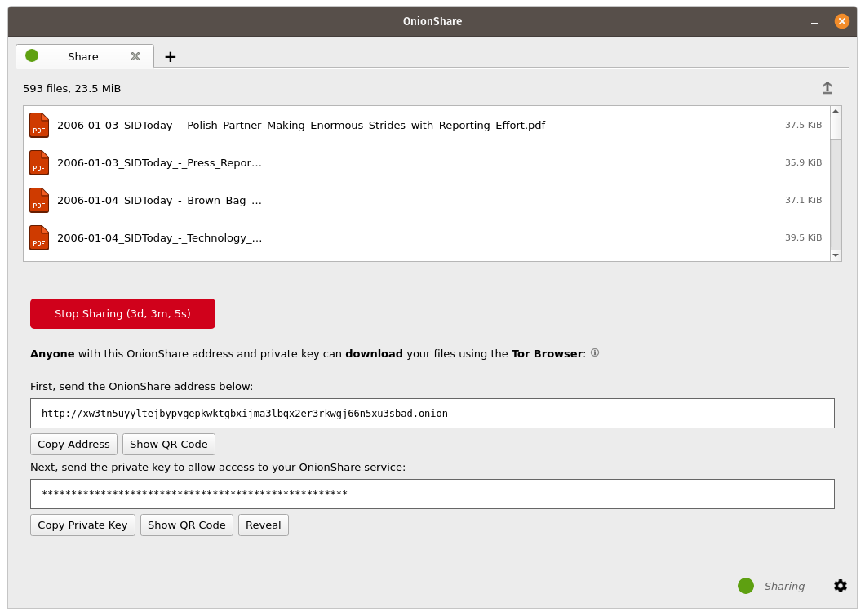Click the 37.5 KiB file size

coord(803,125)
